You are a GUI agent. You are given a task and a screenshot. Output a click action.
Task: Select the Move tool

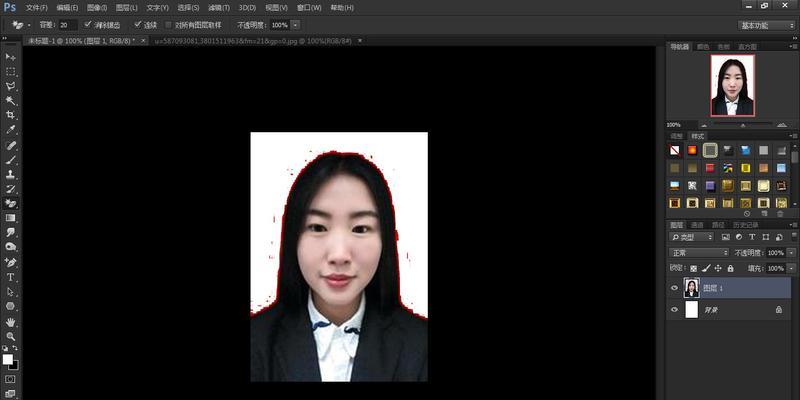click(x=10, y=56)
